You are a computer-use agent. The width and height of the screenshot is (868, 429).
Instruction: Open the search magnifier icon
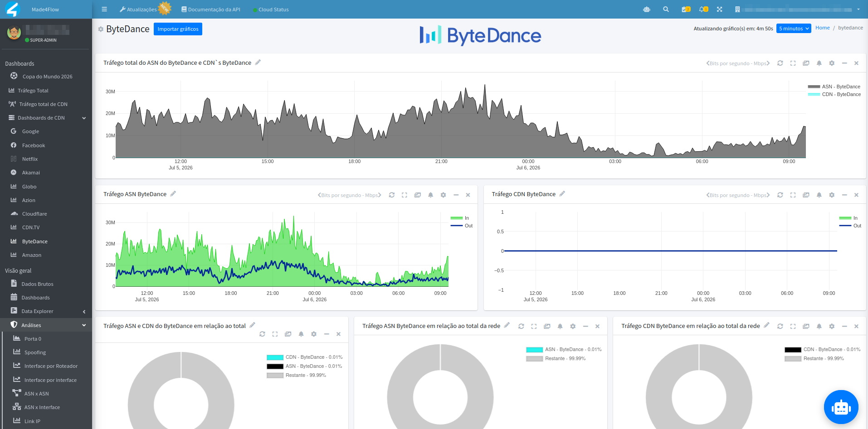666,9
